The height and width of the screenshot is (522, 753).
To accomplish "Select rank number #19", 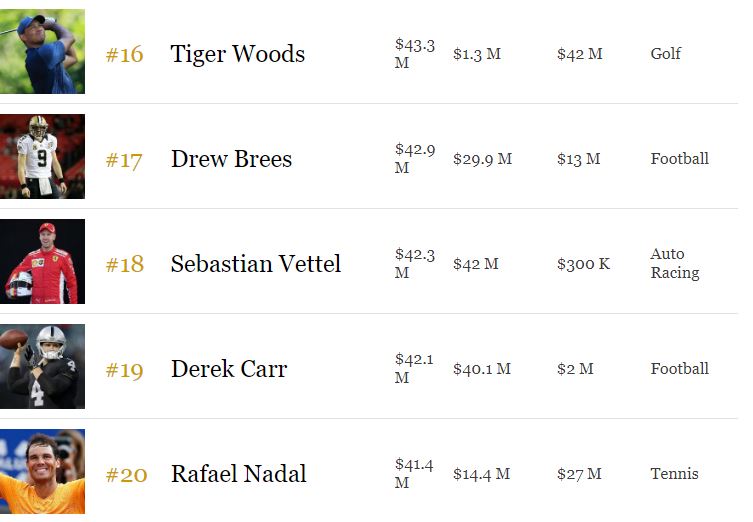I will pyautogui.click(x=125, y=370).
